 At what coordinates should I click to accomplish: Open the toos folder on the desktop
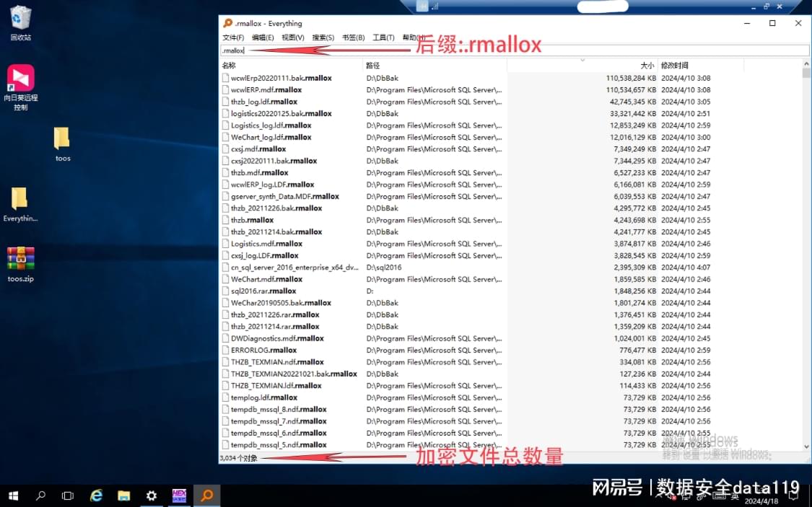[61, 137]
